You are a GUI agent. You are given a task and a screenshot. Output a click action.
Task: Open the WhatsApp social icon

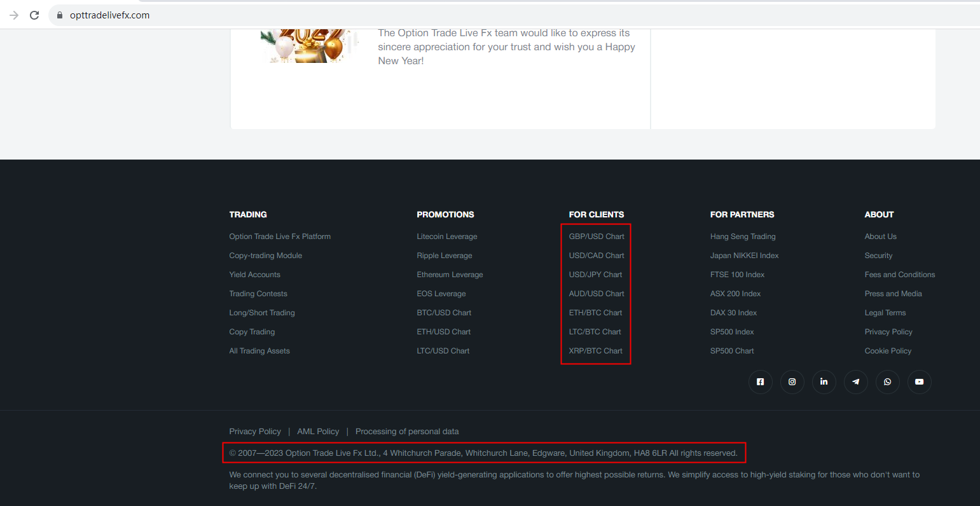[887, 382]
